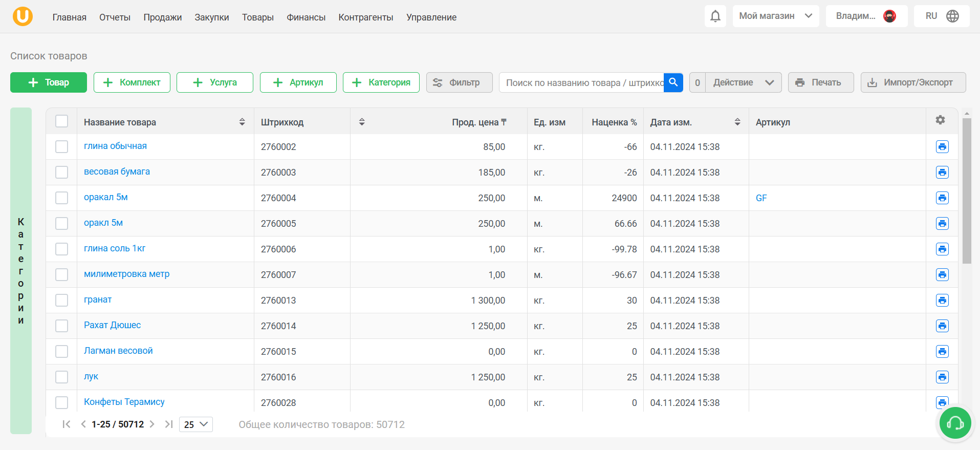Image resolution: width=980 pixels, height=450 pixels.
Task: Select the Рахат Дюшес row checkbox
Action: coord(61,326)
